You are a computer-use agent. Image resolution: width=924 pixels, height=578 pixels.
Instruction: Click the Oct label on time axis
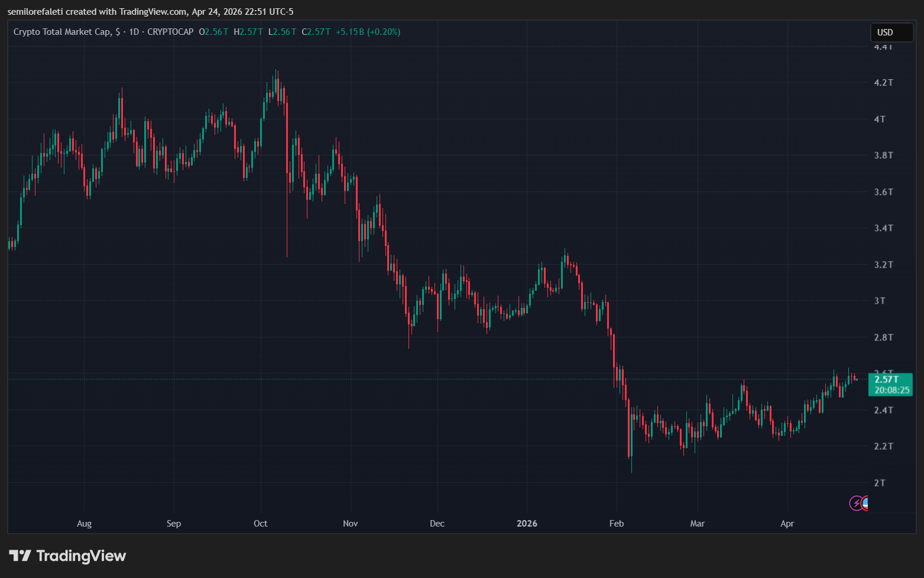tap(260, 524)
